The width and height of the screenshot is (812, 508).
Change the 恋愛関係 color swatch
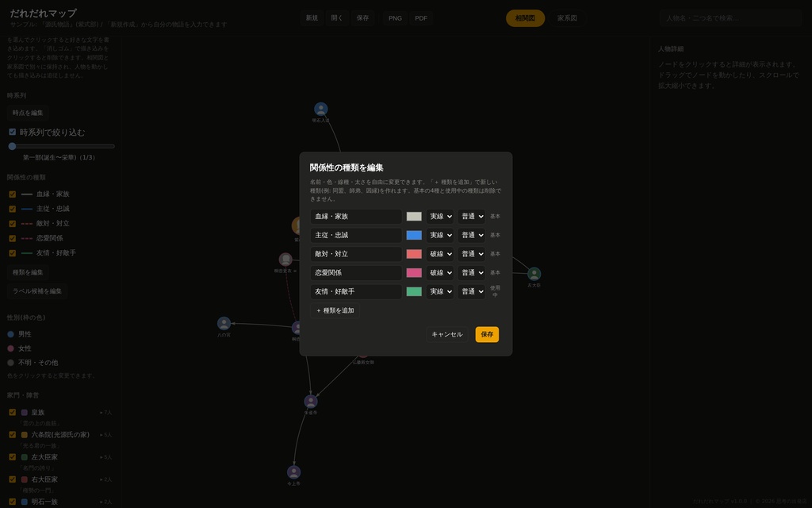point(414,273)
